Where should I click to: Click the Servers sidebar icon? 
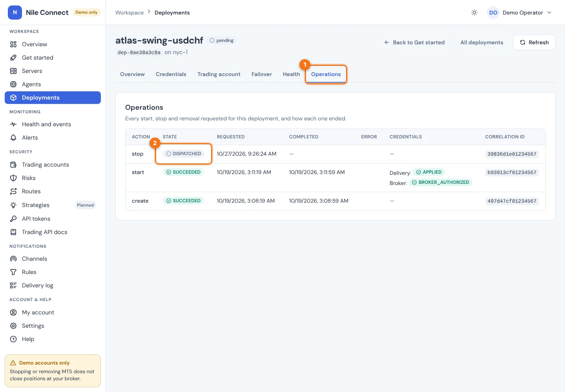[x=13, y=71]
